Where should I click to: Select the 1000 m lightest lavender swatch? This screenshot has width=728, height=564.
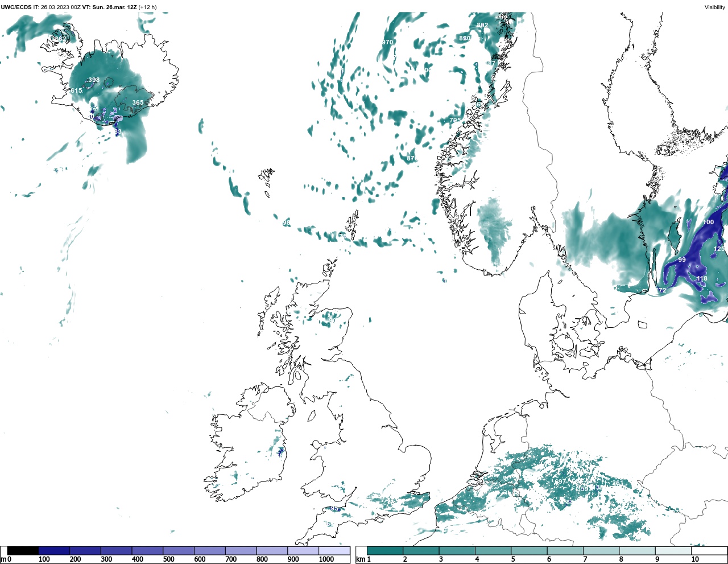334,551
